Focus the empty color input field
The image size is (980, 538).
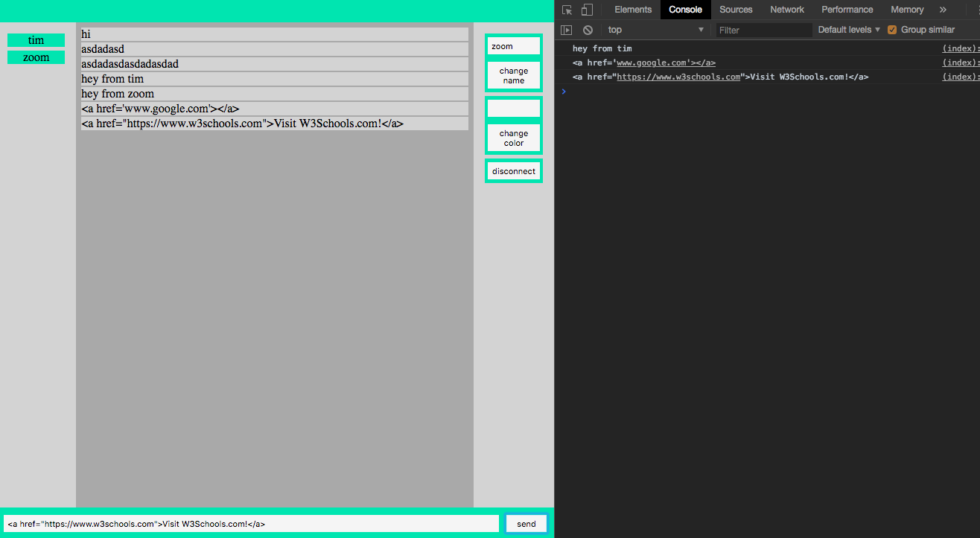pyautogui.click(x=514, y=109)
